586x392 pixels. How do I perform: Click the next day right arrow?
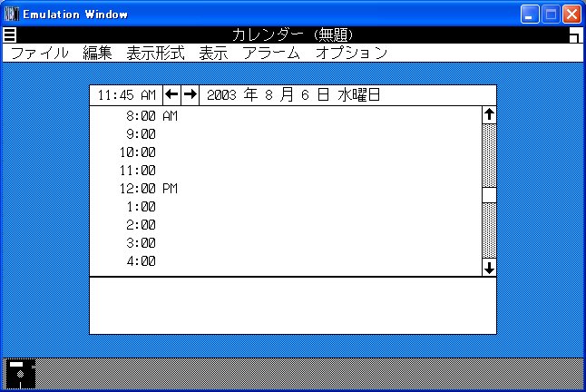(190, 95)
